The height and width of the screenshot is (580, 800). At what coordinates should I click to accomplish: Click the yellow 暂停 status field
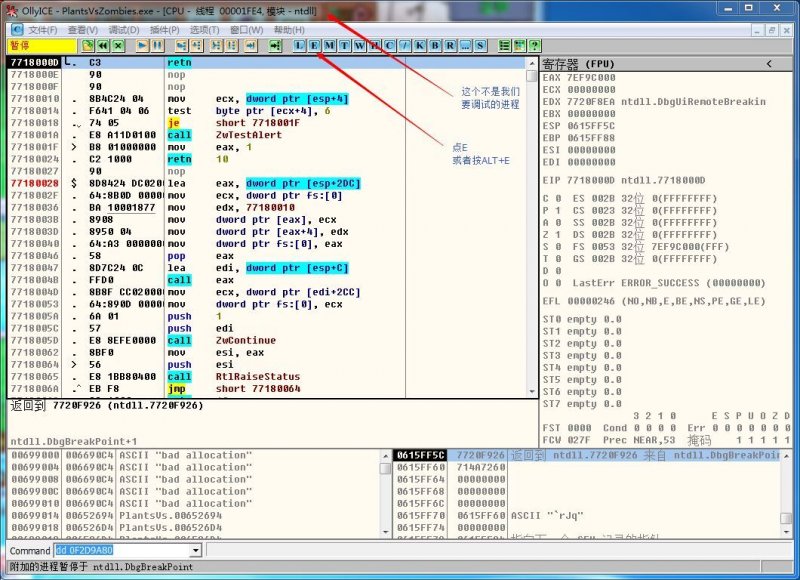click(x=42, y=45)
